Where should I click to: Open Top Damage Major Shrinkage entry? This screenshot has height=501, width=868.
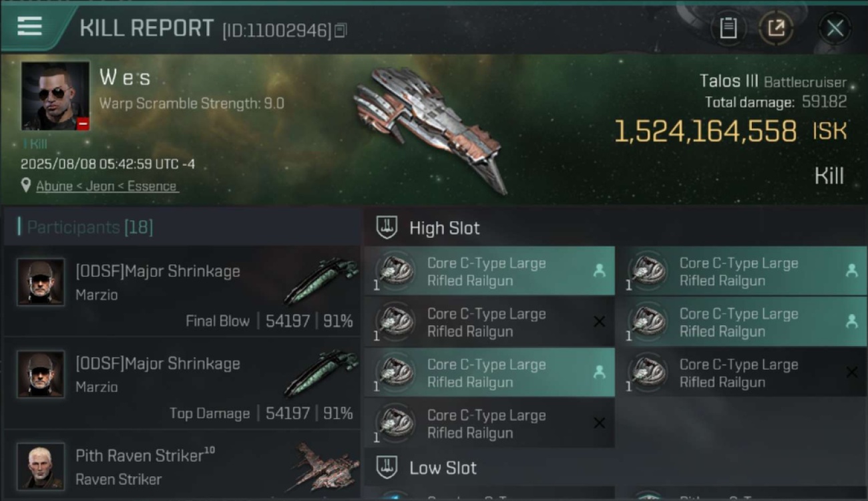pos(182,383)
